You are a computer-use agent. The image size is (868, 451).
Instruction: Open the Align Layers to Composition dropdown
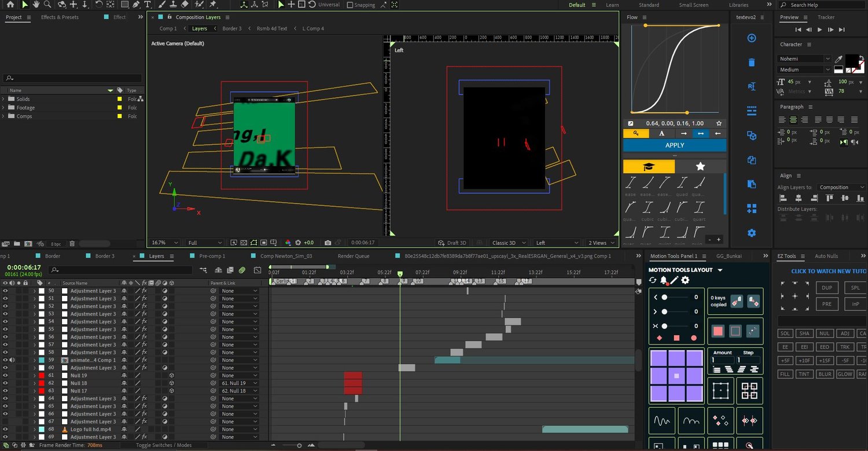(842, 188)
